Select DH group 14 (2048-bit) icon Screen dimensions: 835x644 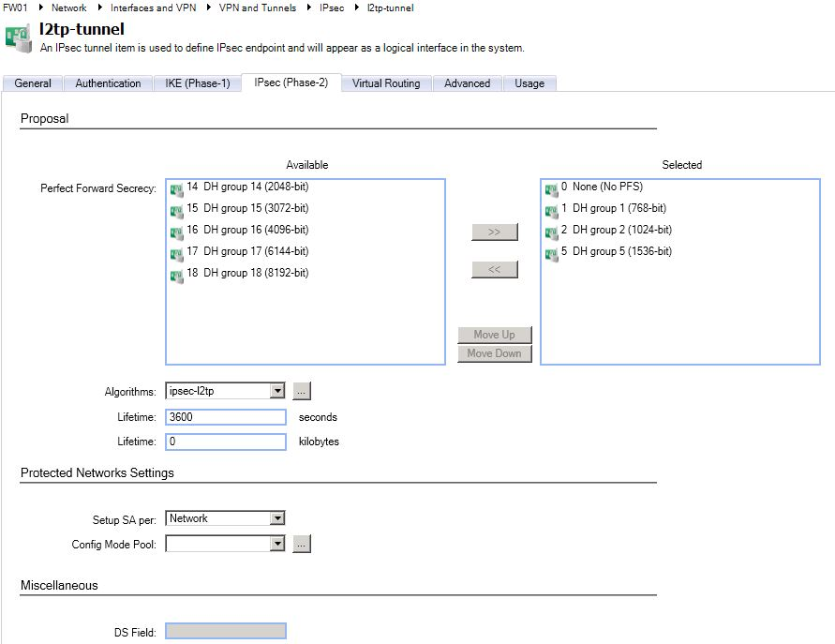pyautogui.click(x=176, y=188)
